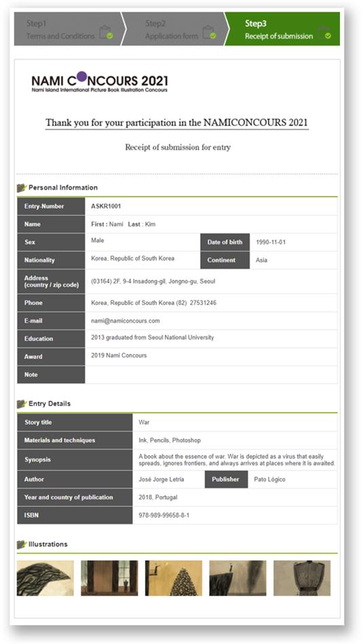363x644 pixels.
Task: Click the Illustrations folder icon
Action: coord(22,544)
